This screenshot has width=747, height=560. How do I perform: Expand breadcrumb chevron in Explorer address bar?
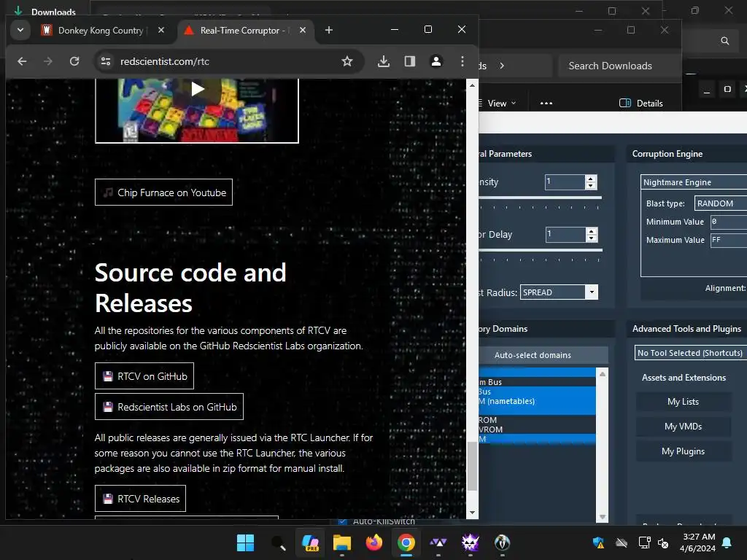coord(502,66)
